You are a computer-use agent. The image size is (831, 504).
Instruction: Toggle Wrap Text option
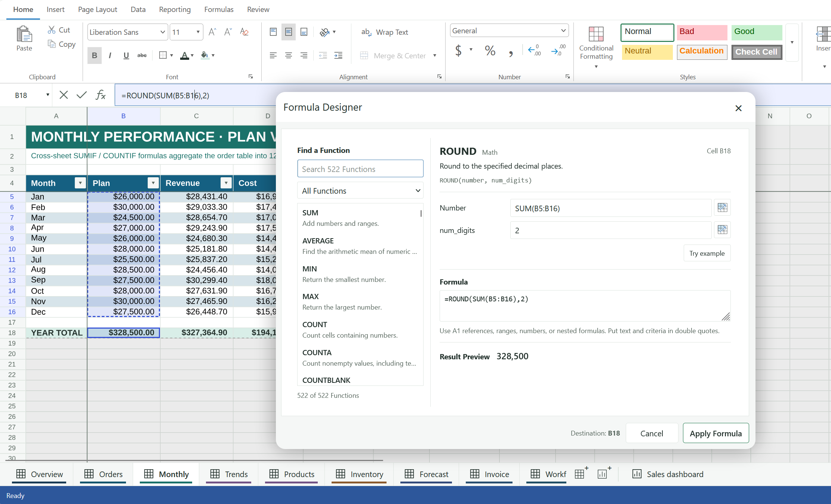tap(385, 32)
